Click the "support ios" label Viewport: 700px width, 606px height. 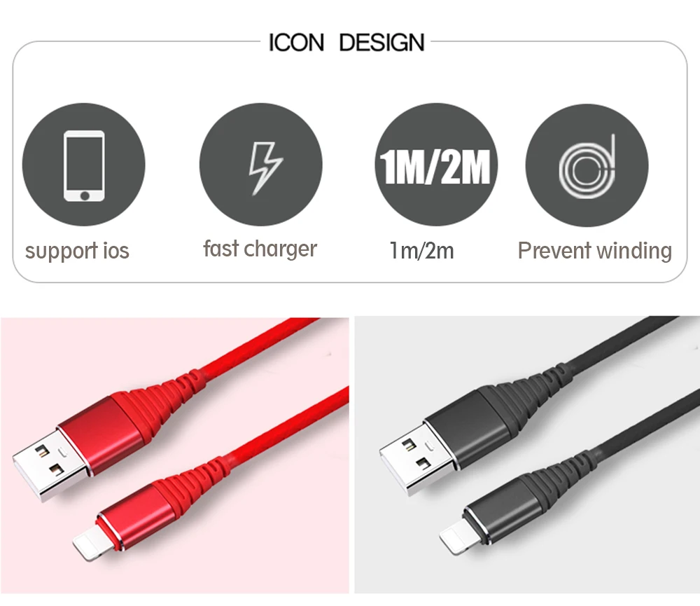coord(77,250)
